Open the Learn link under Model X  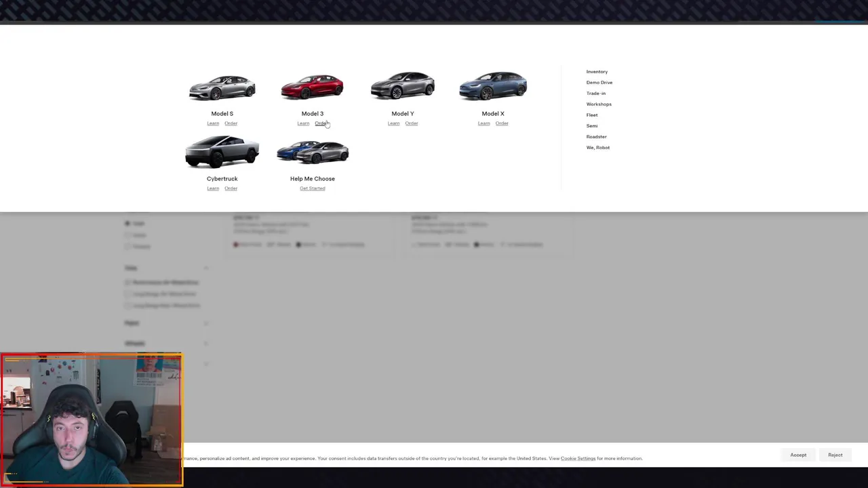[x=484, y=123]
